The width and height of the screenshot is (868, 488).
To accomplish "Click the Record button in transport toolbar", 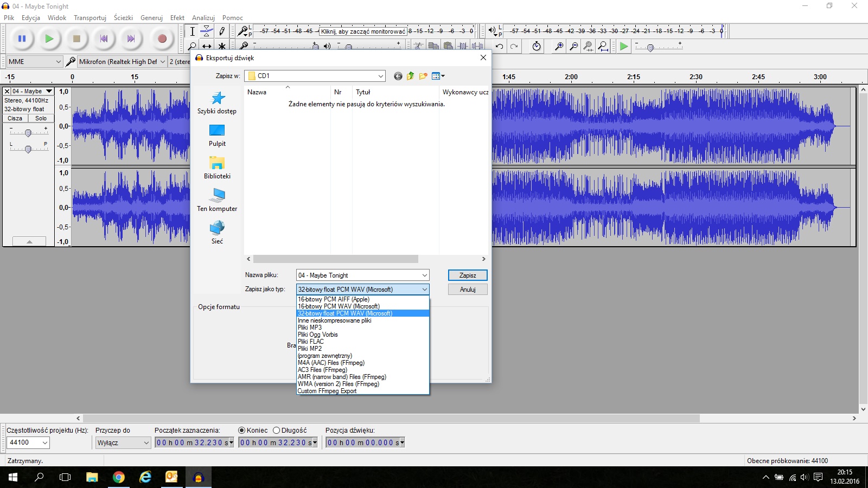I will pos(162,38).
